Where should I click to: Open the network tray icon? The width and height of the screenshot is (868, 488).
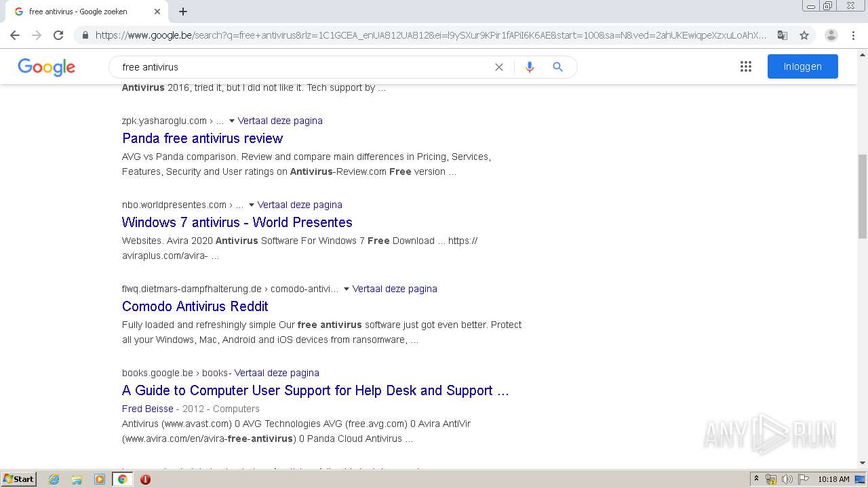pyautogui.click(x=771, y=479)
